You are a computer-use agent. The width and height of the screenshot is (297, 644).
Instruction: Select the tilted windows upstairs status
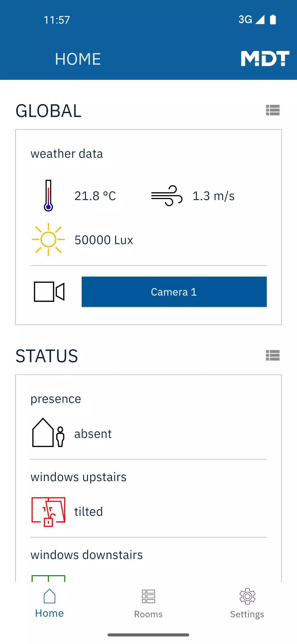89,512
